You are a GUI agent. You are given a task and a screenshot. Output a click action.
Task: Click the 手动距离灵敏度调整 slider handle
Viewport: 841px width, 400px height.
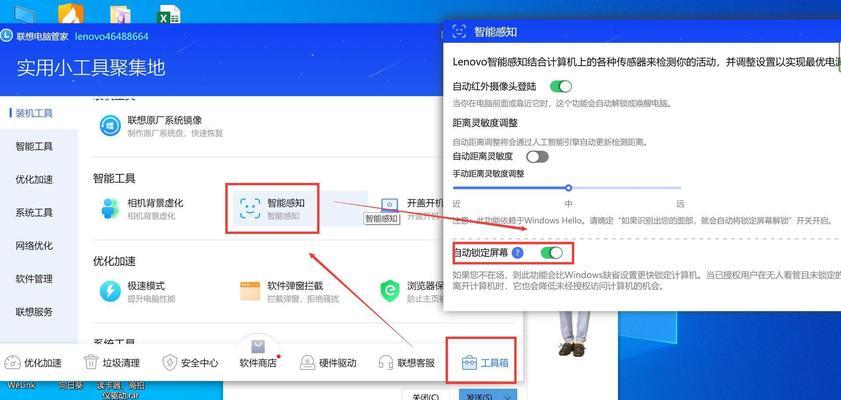(x=569, y=188)
